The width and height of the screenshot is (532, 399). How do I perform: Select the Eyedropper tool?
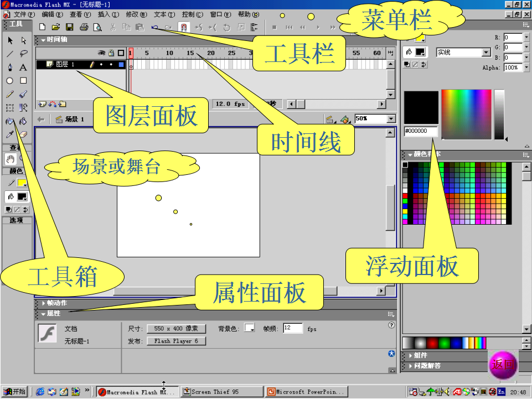(10, 134)
